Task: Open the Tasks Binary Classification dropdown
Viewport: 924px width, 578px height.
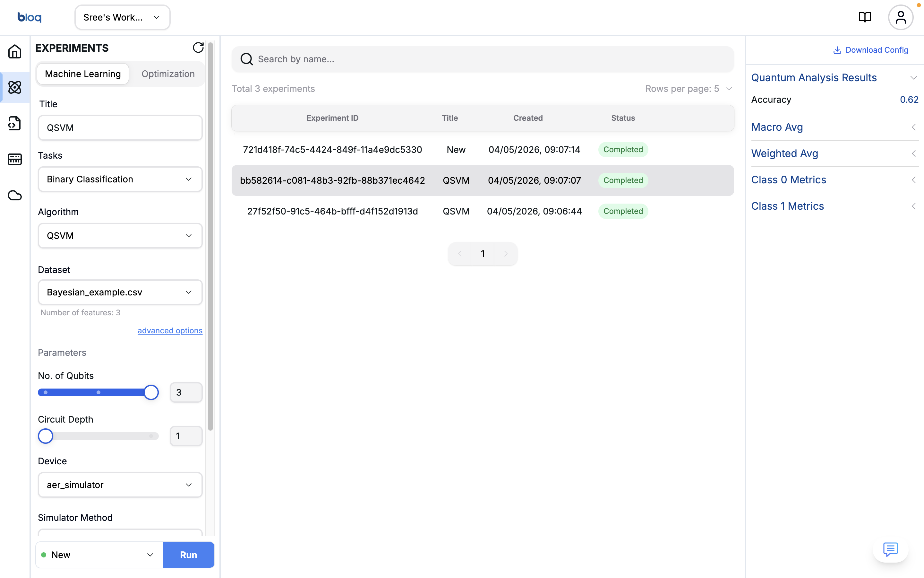Action: pyautogui.click(x=120, y=179)
